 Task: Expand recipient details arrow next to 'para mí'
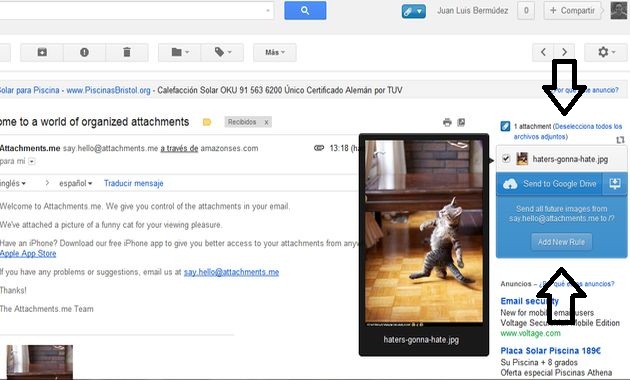pos(32,161)
